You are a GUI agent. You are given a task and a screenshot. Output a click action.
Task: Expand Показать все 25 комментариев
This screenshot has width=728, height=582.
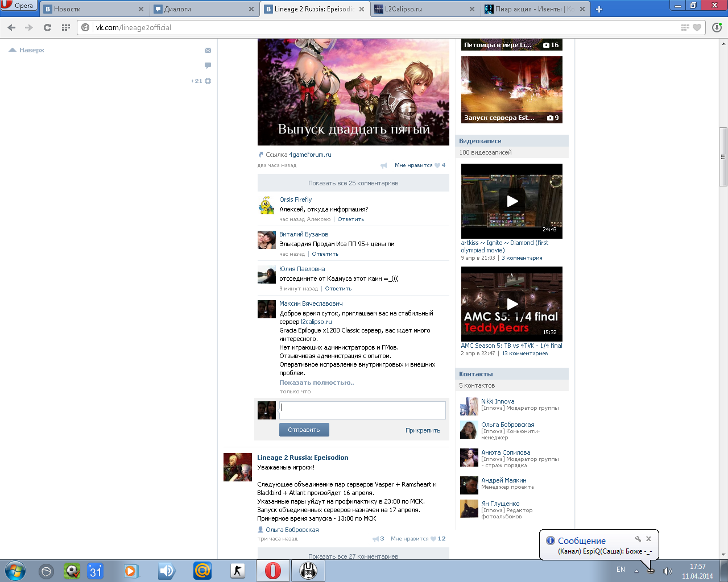pyautogui.click(x=353, y=183)
